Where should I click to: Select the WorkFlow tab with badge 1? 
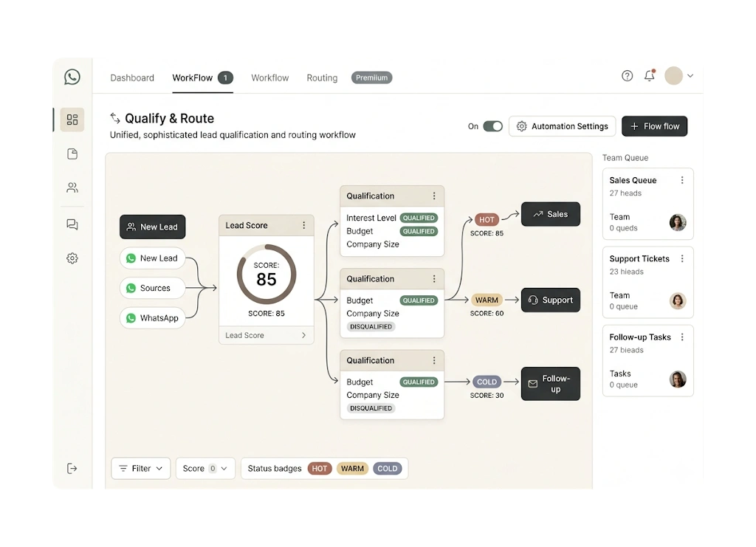click(202, 78)
